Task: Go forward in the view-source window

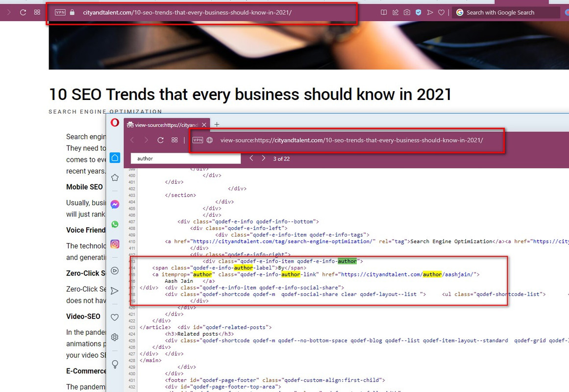Action: tap(146, 140)
